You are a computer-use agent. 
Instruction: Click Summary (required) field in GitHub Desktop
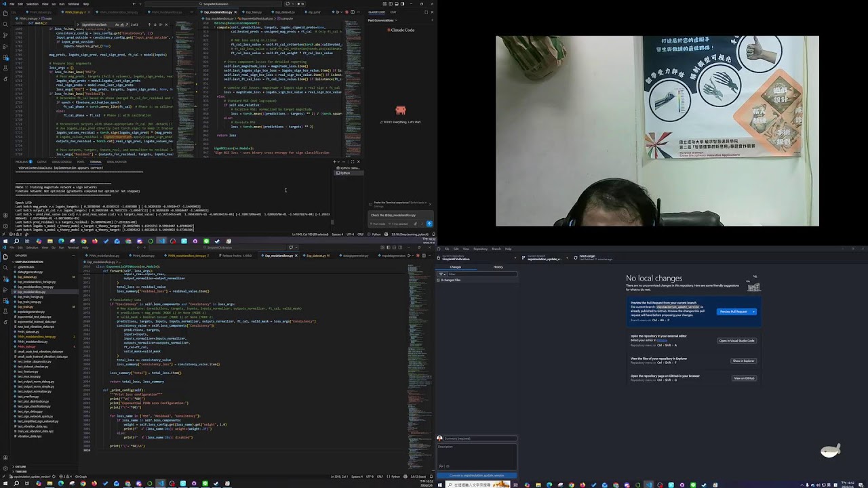point(480,439)
